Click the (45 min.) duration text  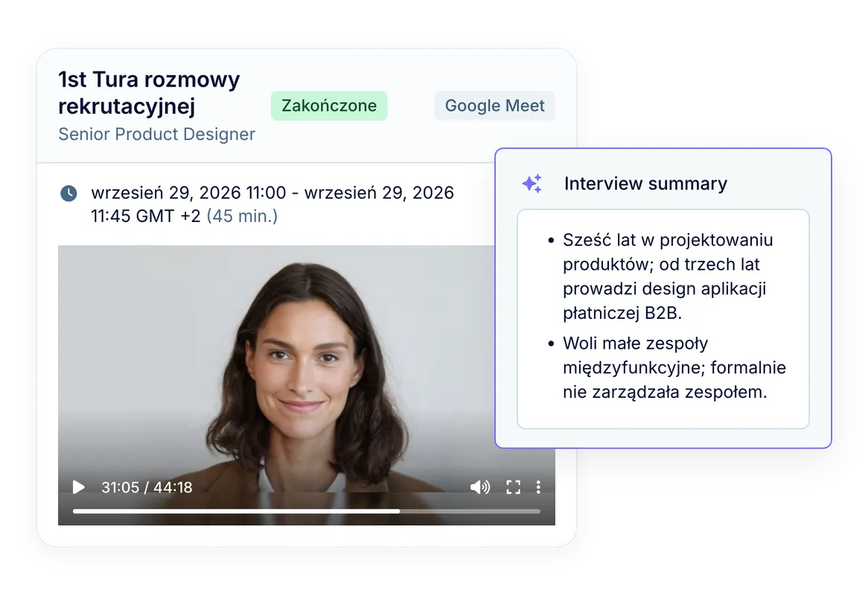click(242, 216)
